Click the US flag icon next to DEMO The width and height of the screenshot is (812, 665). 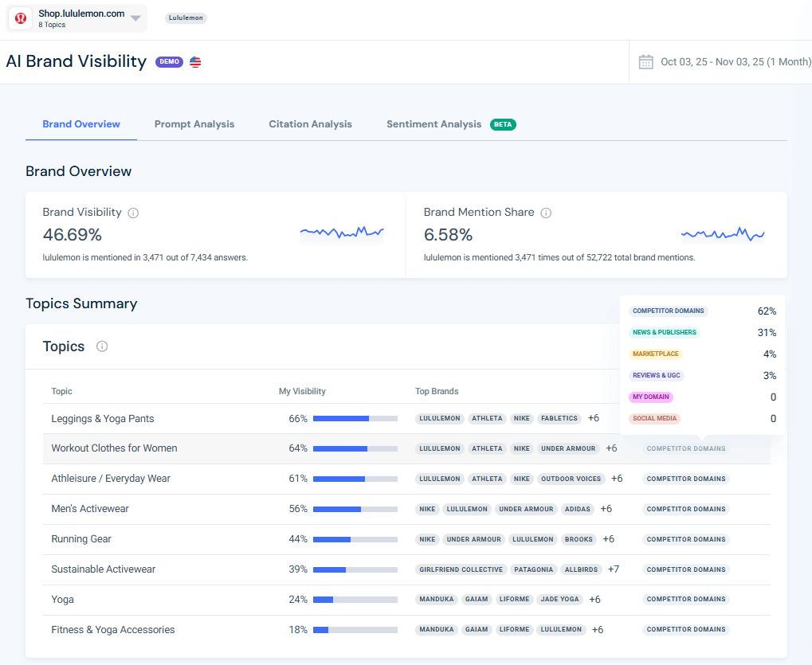pyautogui.click(x=194, y=61)
